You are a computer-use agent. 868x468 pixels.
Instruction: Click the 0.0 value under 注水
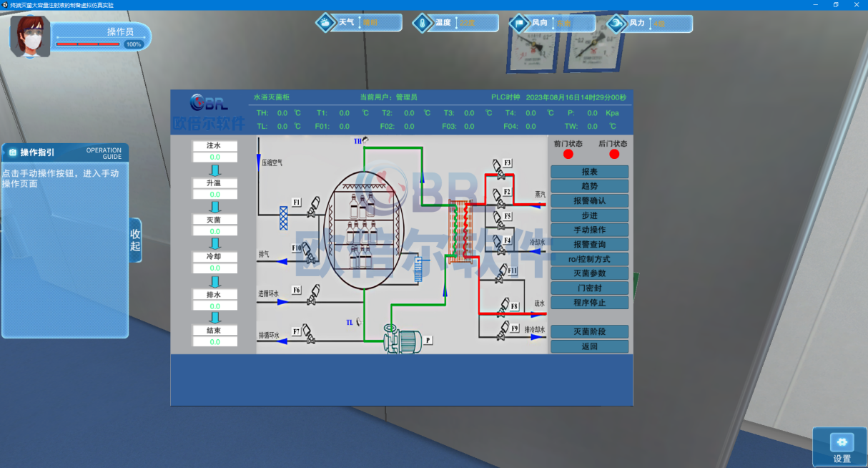pos(214,157)
